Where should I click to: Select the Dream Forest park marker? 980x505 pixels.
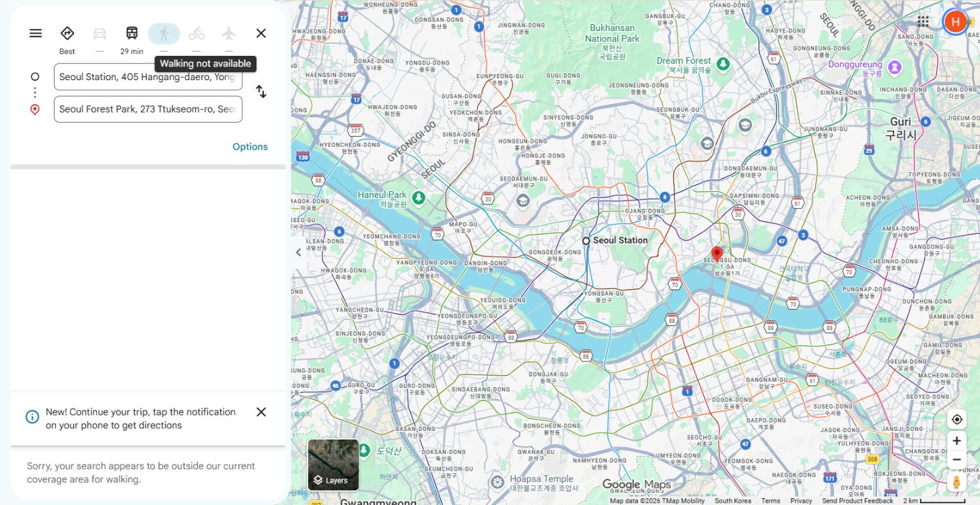723,64
